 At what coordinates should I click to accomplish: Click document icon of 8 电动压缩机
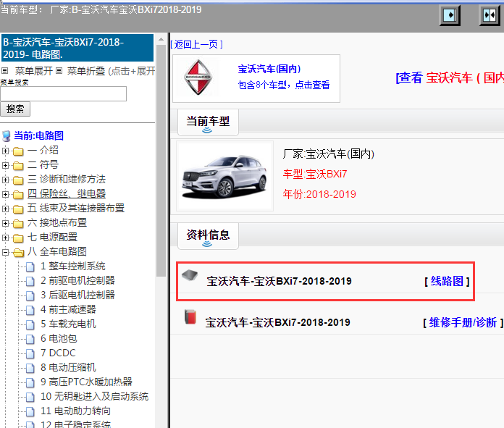[30, 368]
